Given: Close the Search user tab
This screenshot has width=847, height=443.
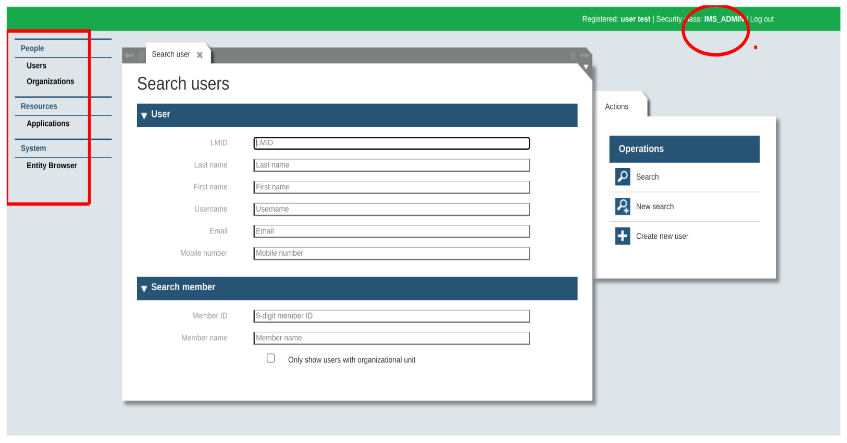Looking at the screenshot, I should pyautogui.click(x=200, y=55).
